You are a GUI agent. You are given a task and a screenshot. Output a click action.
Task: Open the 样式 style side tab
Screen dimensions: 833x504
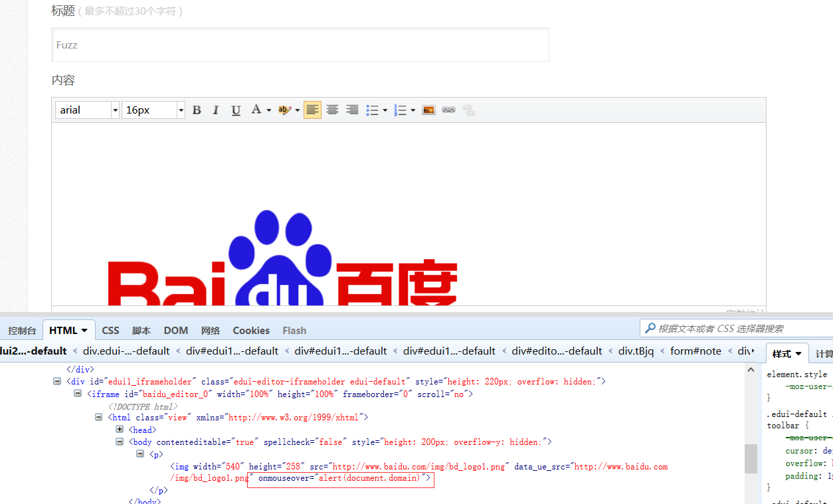787,354
